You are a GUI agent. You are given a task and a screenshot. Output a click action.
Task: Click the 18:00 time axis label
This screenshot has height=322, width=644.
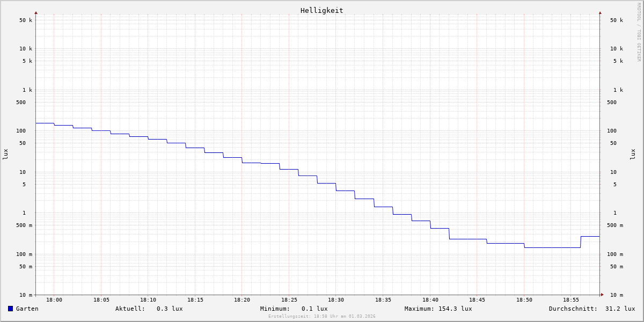(x=54, y=300)
